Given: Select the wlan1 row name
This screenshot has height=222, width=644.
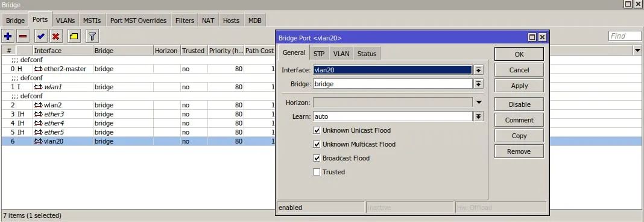Looking at the screenshot, I should click(x=53, y=87).
